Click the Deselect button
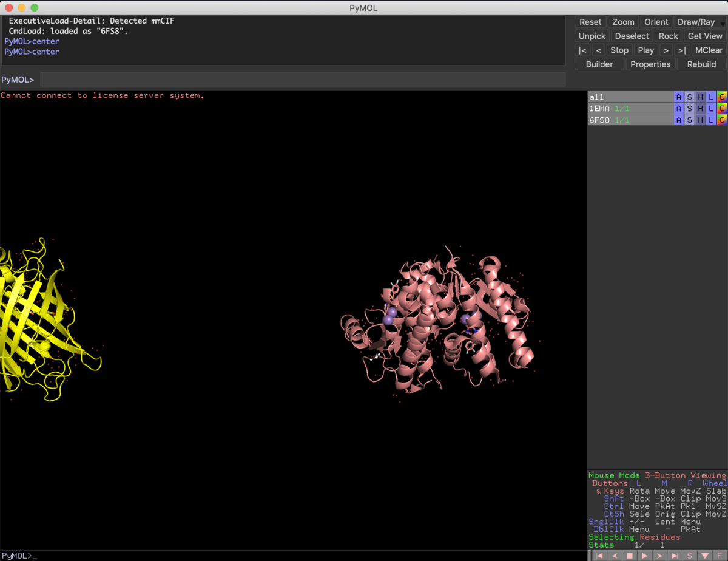 (x=632, y=36)
